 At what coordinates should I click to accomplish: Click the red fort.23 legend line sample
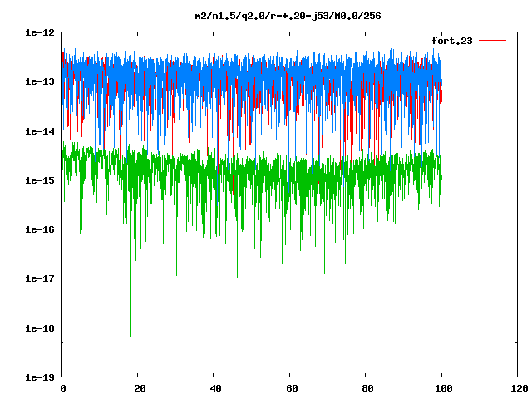click(492, 41)
